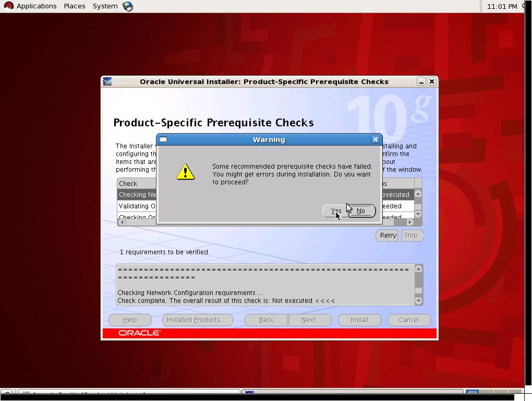532x401 pixels.
Task: Click the workspace switcher in bottom panel
Action: [x=493, y=392]
